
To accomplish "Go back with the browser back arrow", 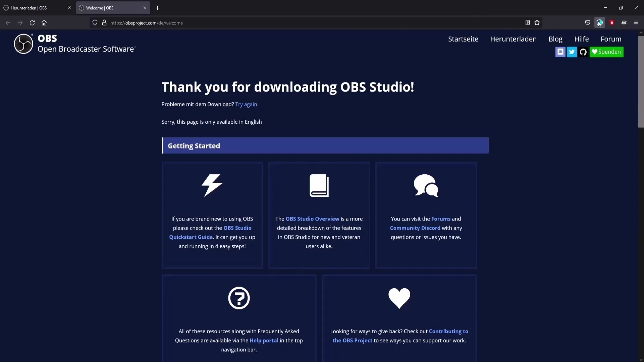I will (8, 23).
